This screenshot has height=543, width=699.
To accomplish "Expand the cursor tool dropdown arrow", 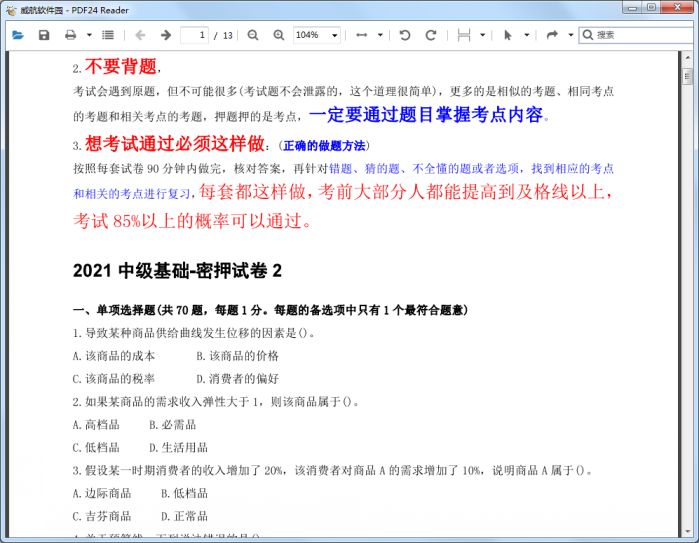I will coord(526,35).
